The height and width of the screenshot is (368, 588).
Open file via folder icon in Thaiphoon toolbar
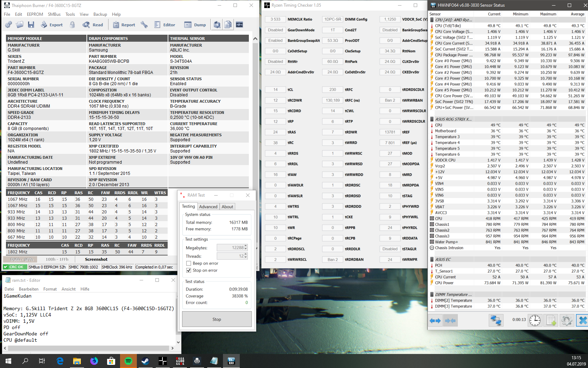point(20,25)
